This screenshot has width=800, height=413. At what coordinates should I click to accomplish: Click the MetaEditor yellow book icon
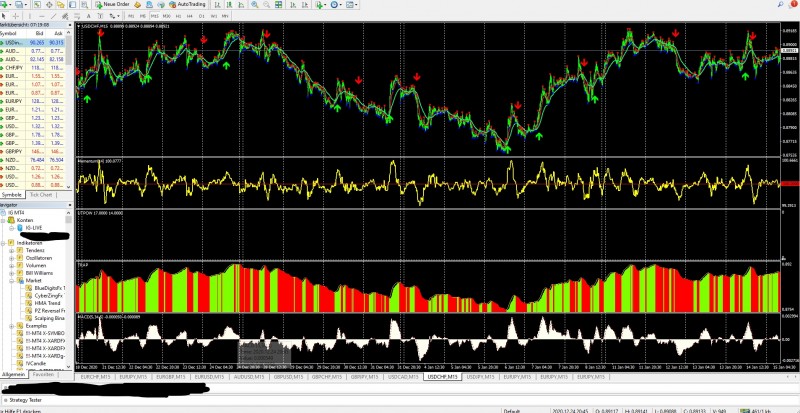tap(137, 5)
